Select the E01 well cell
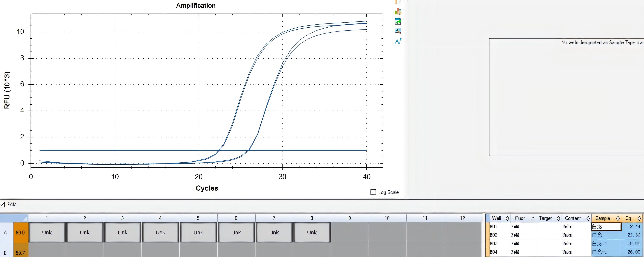Image resolution: width=644 pixels, height=257 pixels. click(500, 226)
